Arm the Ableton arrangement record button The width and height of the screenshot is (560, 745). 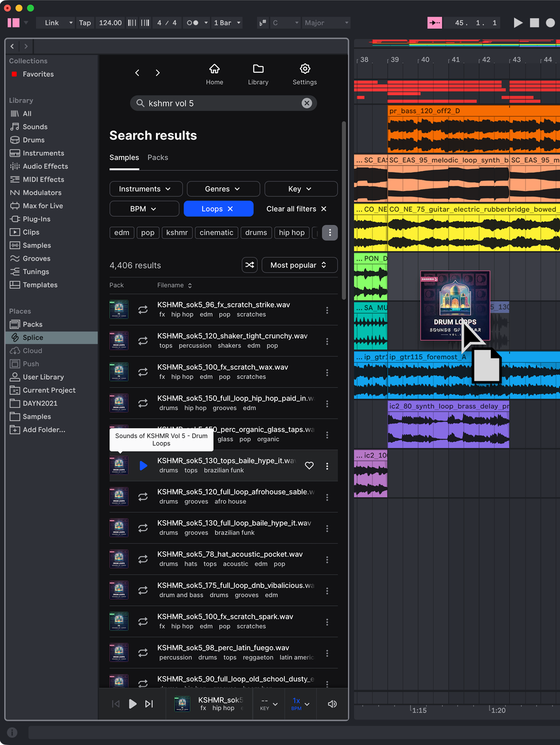point(550,23)
